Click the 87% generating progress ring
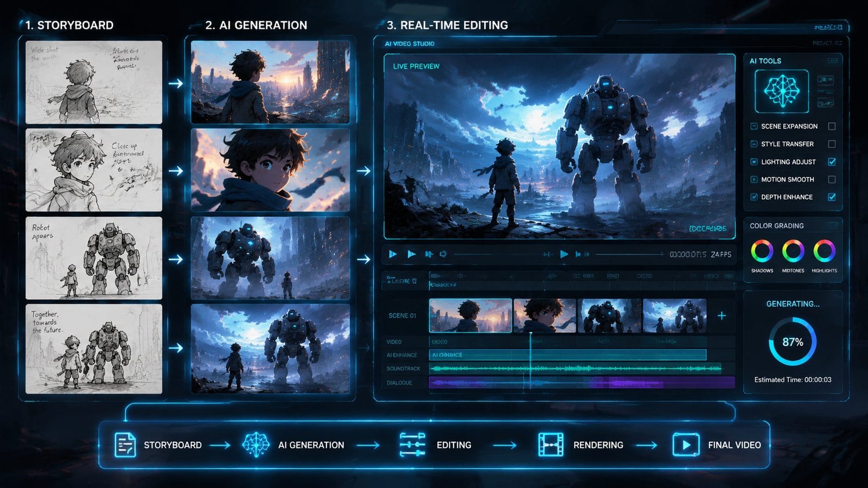868x488 pixels. pyautogui.click(x=793, y=342)
